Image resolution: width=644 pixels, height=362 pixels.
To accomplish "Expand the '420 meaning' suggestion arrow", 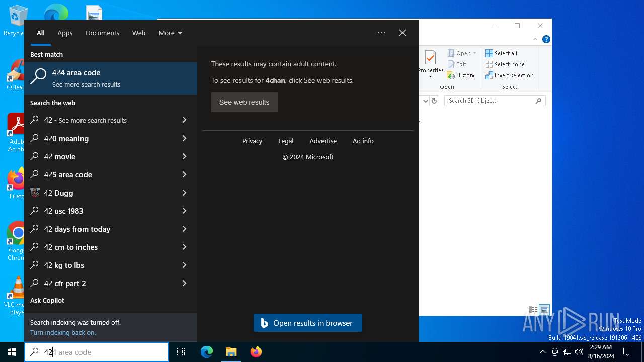I will (184, 138).
